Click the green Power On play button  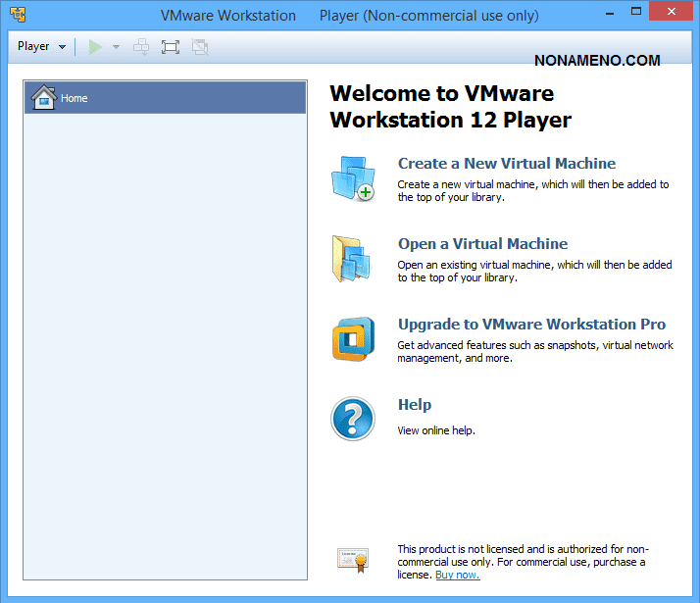94,46
